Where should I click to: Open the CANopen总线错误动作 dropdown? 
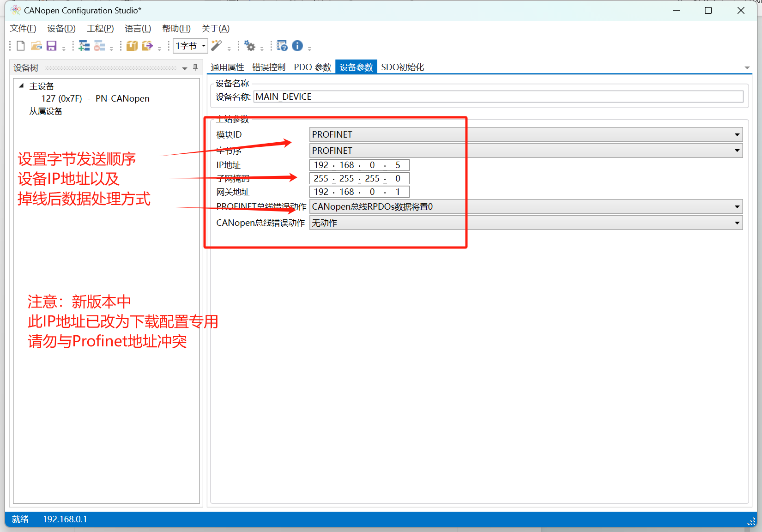coord(526,223)
